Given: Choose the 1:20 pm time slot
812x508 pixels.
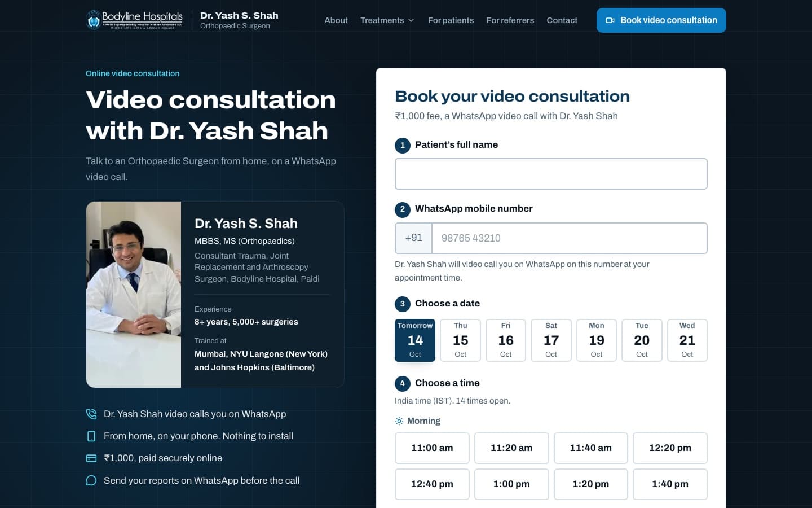Looking at the screenshot, I should coord(591,484).
